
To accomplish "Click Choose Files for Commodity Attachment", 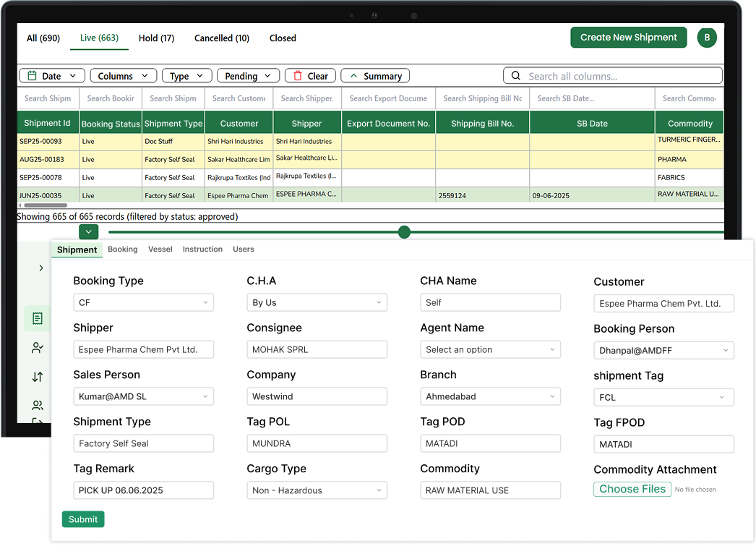I will coord(632,489).
